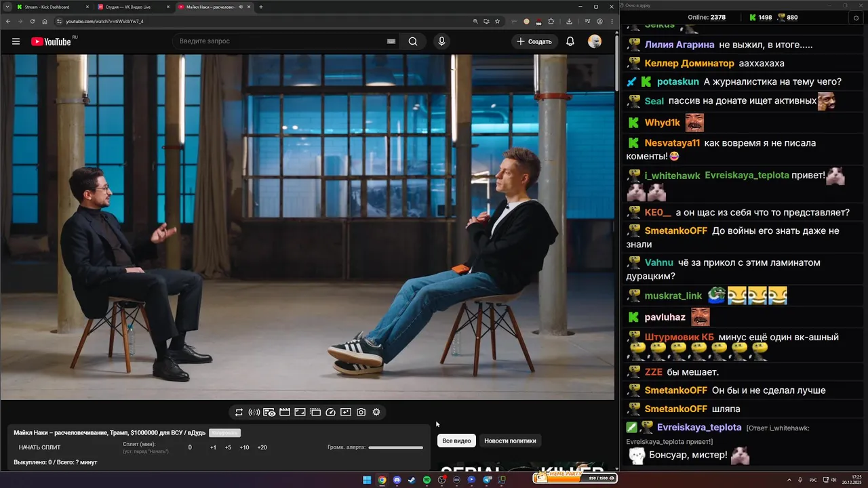
Task: Go to YouTube home via logo
Action: 51,41
